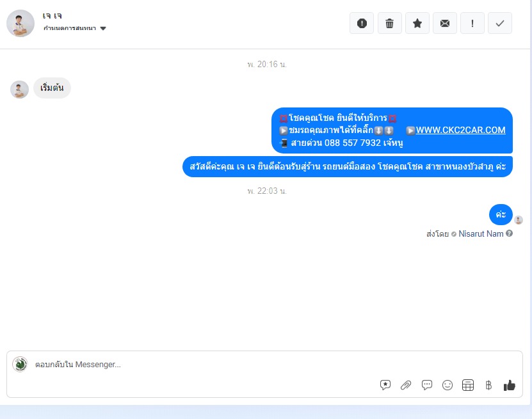This screenshot has height=419, width=532.
Task: Open the customer name in header
Action: [52, 15]
